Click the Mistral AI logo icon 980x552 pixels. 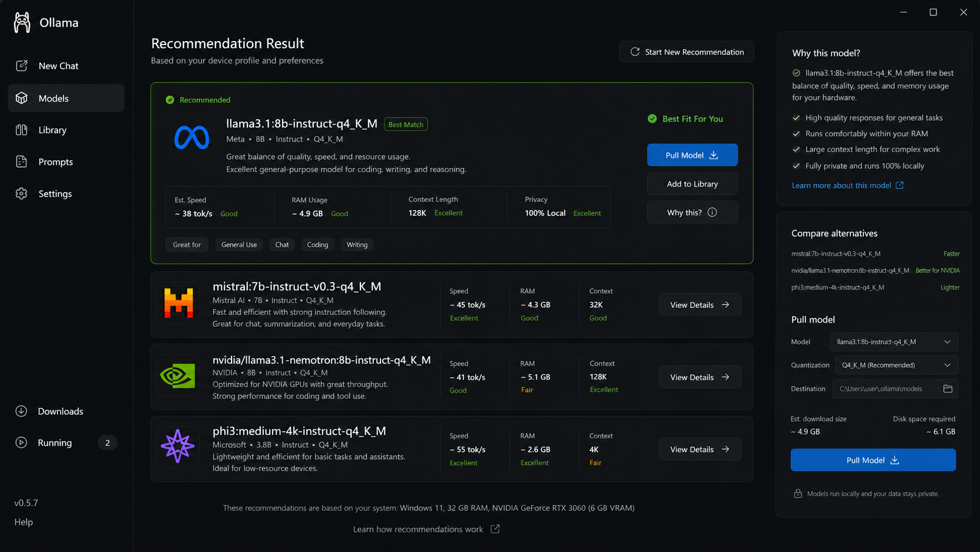point(178,303)
